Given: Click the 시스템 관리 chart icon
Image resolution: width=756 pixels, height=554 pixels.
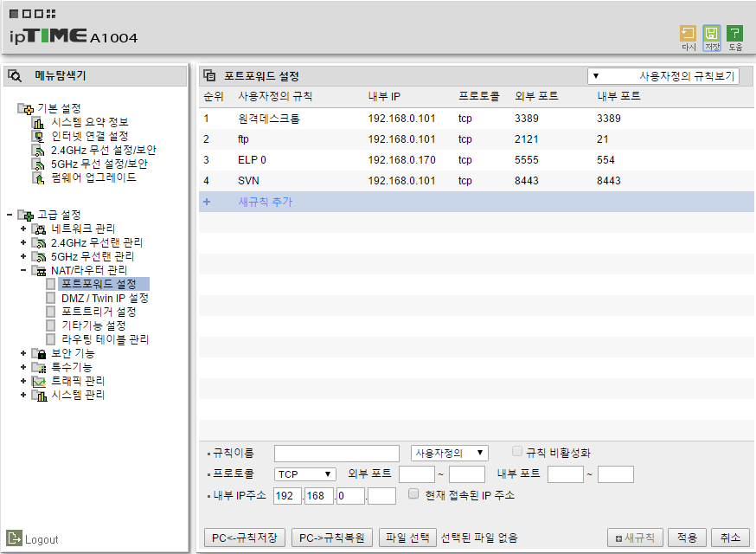Looking at the screenshot, I should click(39, 396).
